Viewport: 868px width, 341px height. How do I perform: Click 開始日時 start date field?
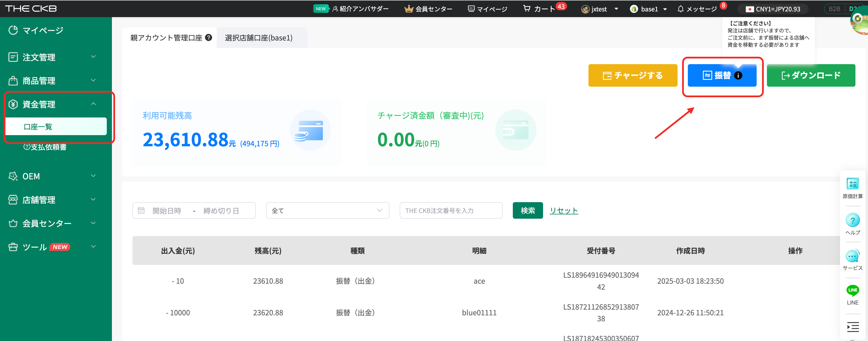tap(167, 211)
